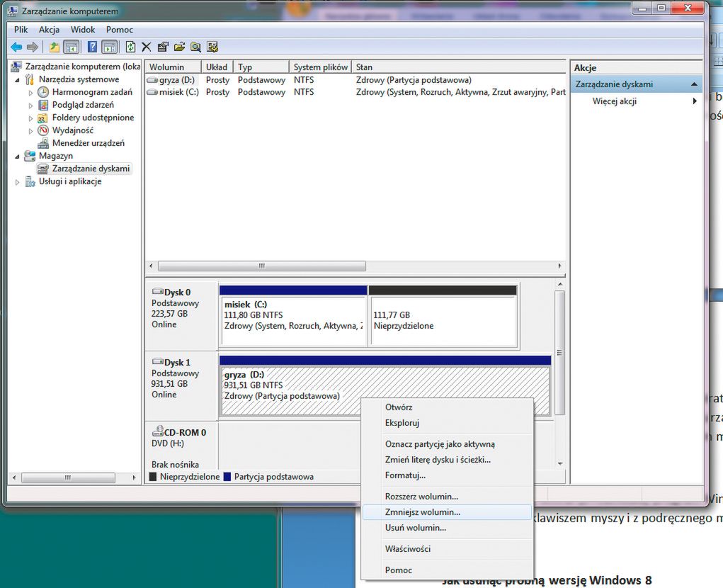Choose Rozszerz wolumin from context menu
The image size is (723, 588).
(448, 496)
